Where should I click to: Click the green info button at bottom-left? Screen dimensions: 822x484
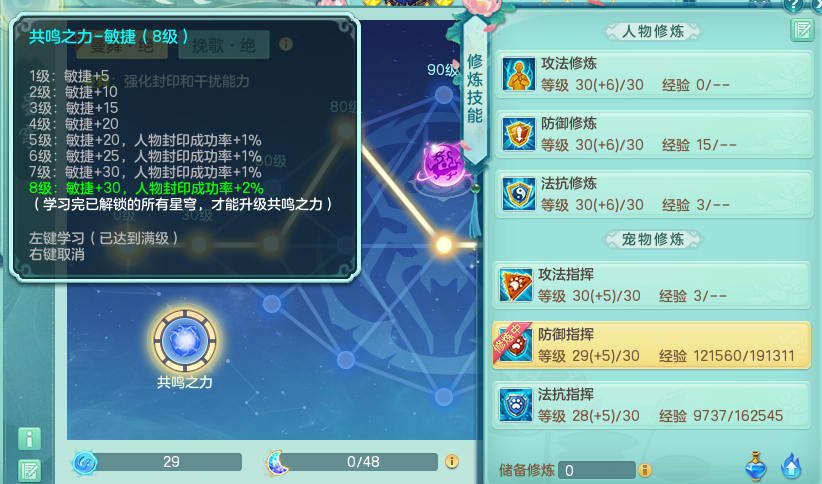click(29, 438)
